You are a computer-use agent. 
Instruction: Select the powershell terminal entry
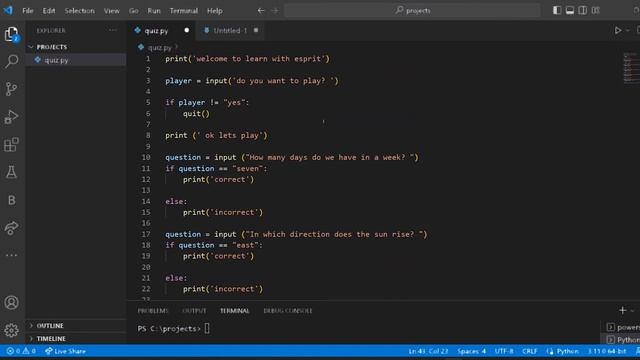coord(623,327)
